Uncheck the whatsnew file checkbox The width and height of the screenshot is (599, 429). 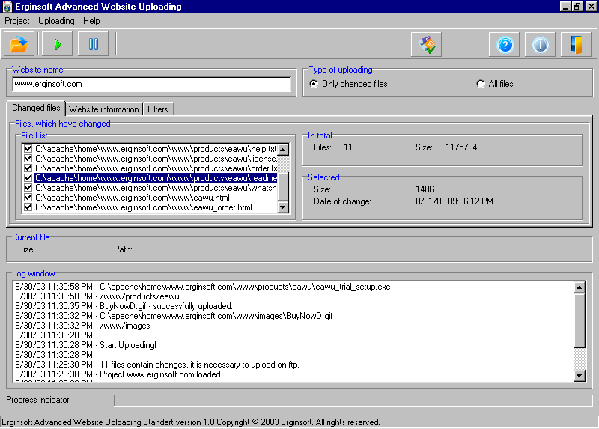tap(28, 188)
